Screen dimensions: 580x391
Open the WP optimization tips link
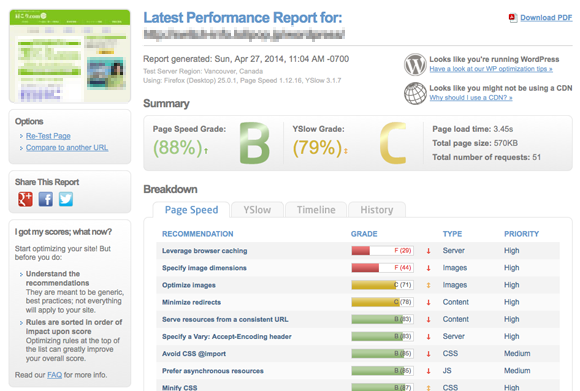click(491, 69)
